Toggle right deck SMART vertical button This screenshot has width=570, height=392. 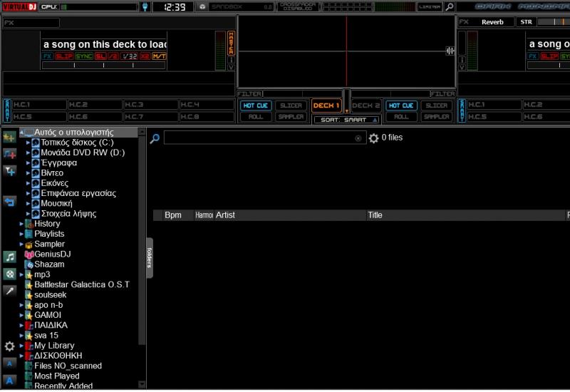(462, 110)
